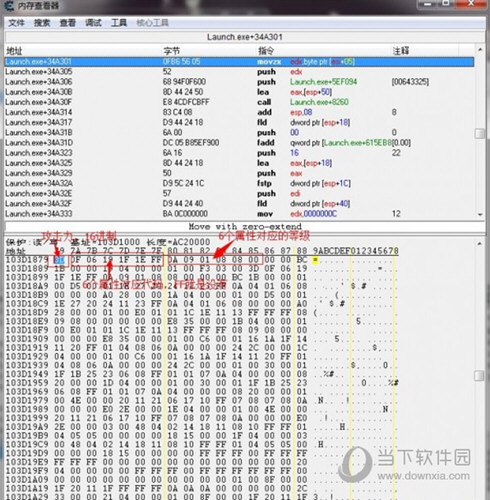Viewport: 490px width, 500px height.
Task: Click the 指令 column header
Action: click(x=266, y=51)
